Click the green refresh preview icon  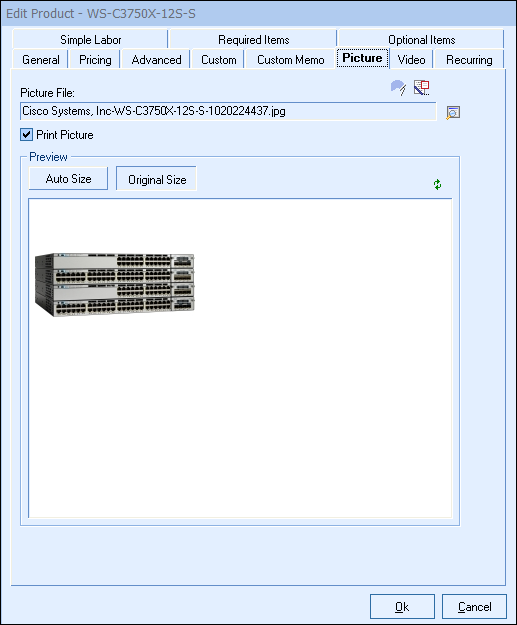click(x=437, y=185)
